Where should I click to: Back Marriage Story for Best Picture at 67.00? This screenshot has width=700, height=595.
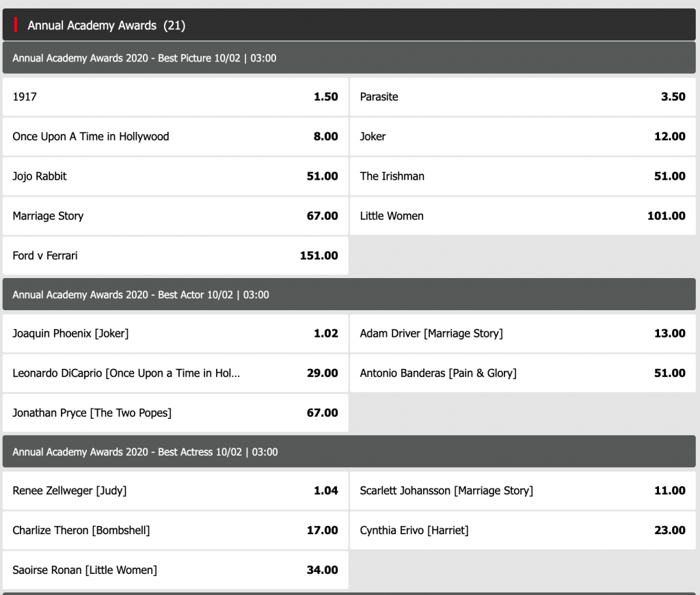(175, 216)
